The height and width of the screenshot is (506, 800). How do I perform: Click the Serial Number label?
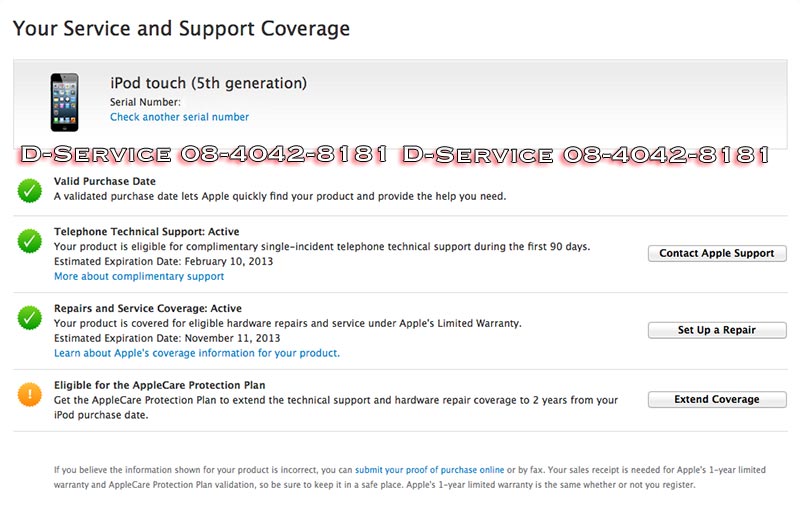coord(145,102)
